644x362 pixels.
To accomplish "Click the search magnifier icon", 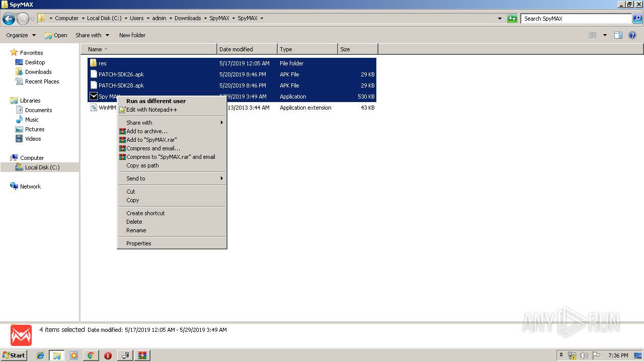I will point(637,19).
